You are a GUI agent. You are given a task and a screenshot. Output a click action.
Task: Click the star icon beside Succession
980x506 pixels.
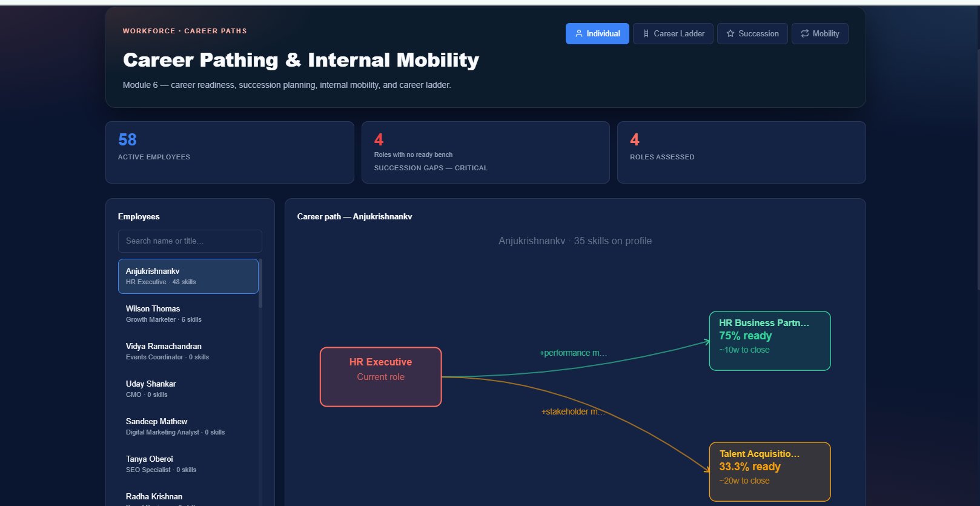click(730, 34)
